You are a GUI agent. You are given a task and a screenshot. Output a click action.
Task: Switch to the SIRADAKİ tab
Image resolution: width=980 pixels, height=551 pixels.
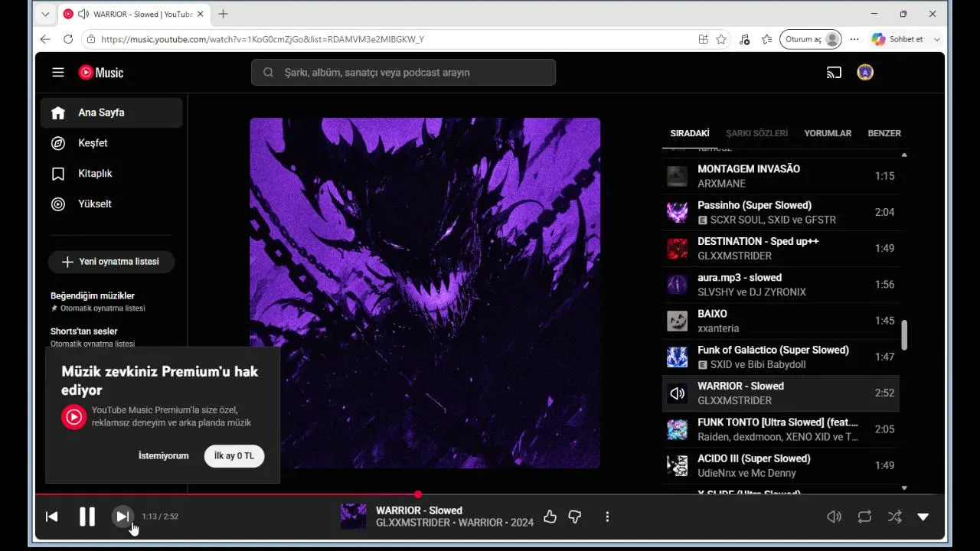point(690,133)
